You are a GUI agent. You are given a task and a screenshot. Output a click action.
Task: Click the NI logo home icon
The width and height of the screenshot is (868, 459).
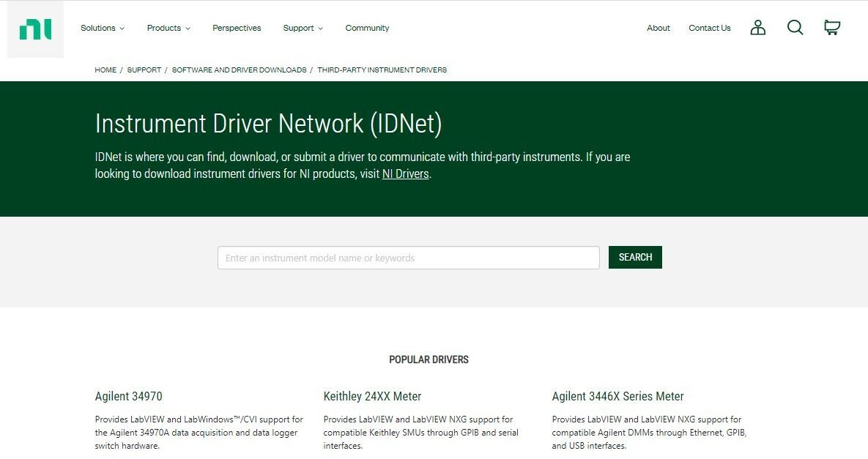[35, 29]
